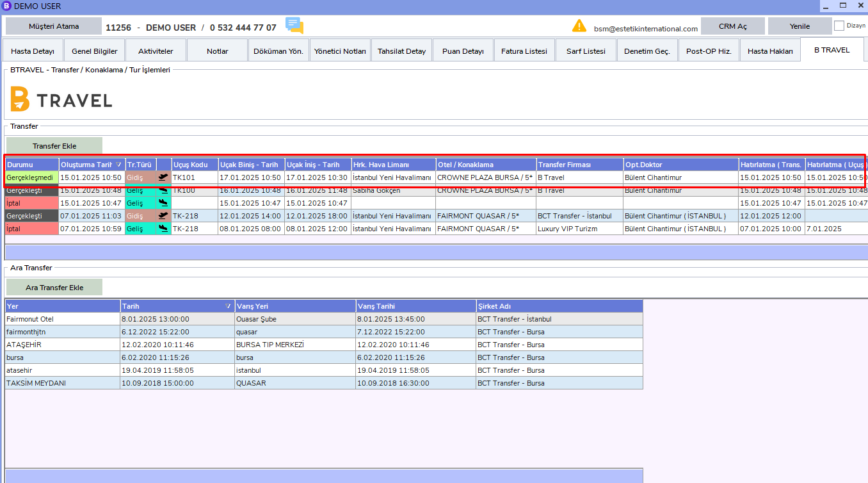Click the CRM Aç button

click(x=733, y=26)
